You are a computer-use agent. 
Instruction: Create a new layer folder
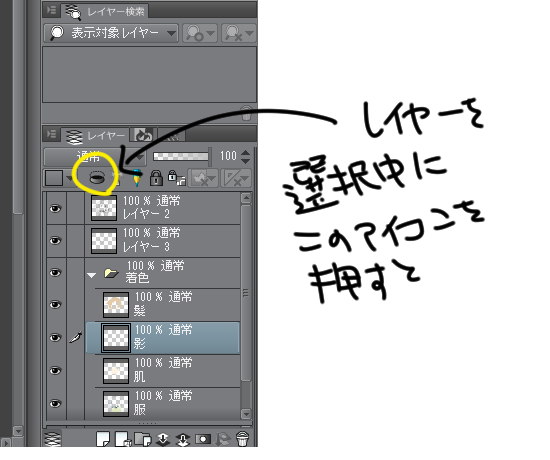coord(143,439)
